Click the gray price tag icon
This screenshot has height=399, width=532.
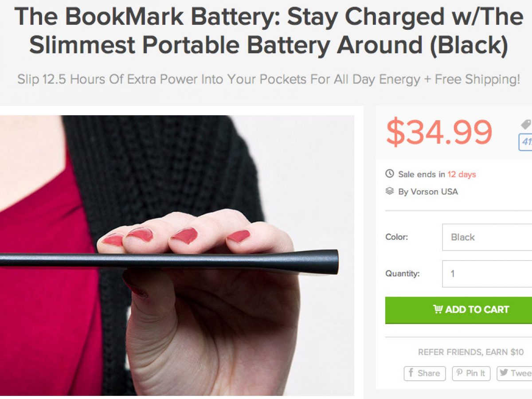526,125
